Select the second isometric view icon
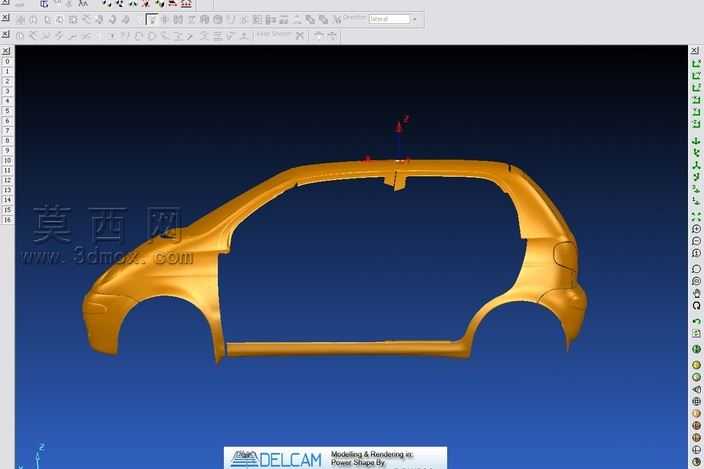Screen dimensions: 704x469 696,153
